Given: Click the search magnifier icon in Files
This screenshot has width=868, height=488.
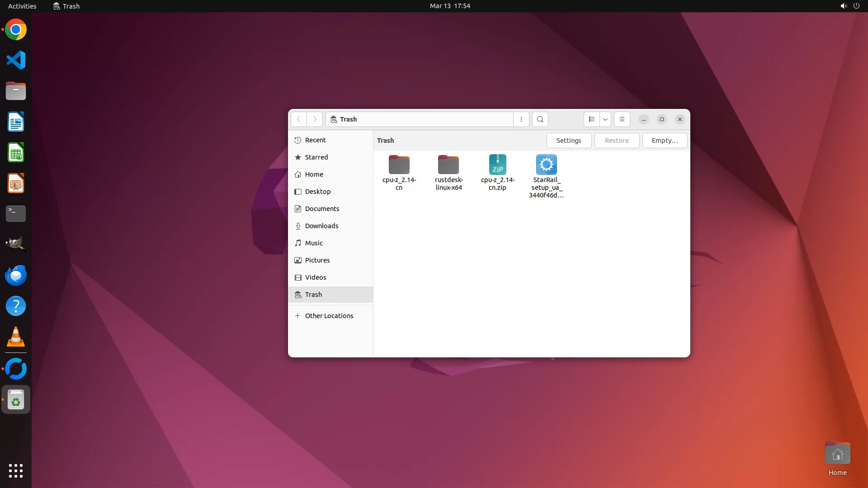Looking at the screenshot, I should (540, 119).
